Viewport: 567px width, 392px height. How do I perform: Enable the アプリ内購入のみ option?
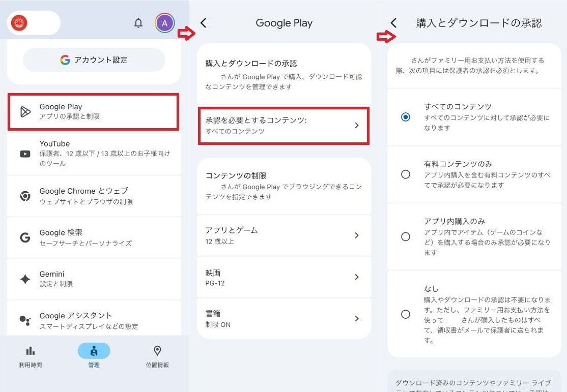pos(406,237)
